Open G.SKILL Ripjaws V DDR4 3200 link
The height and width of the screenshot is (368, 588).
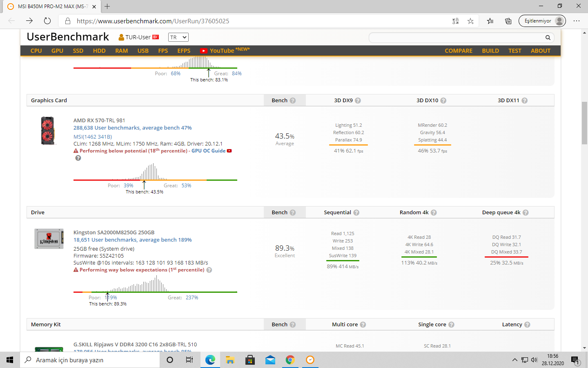(135, 344)
